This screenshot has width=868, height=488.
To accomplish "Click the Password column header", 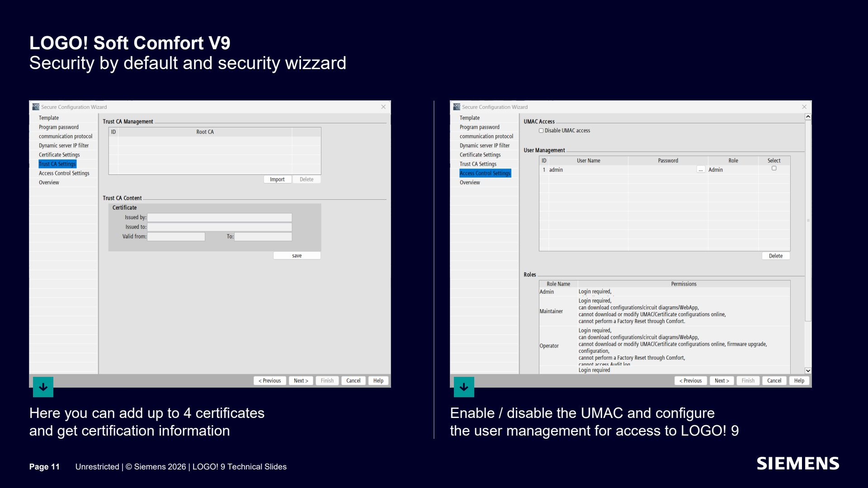I will pyautogui.click(x=668, y=160).
